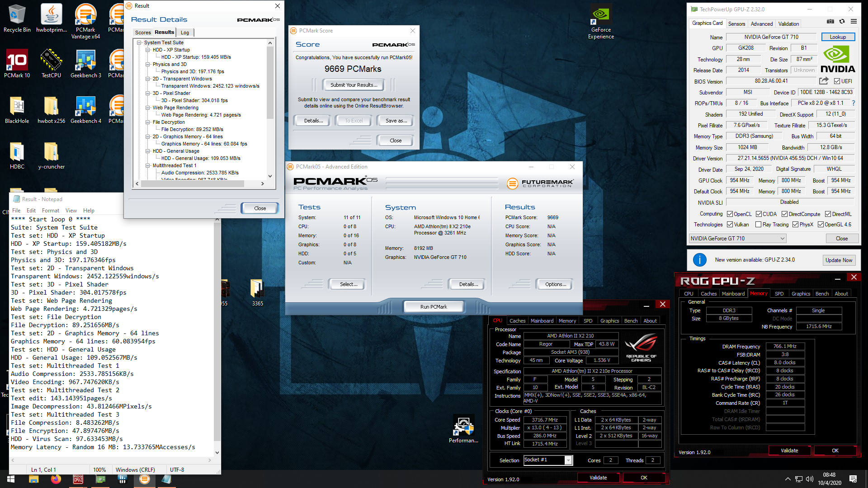Collapse the File Decryption node

point(148,122)
